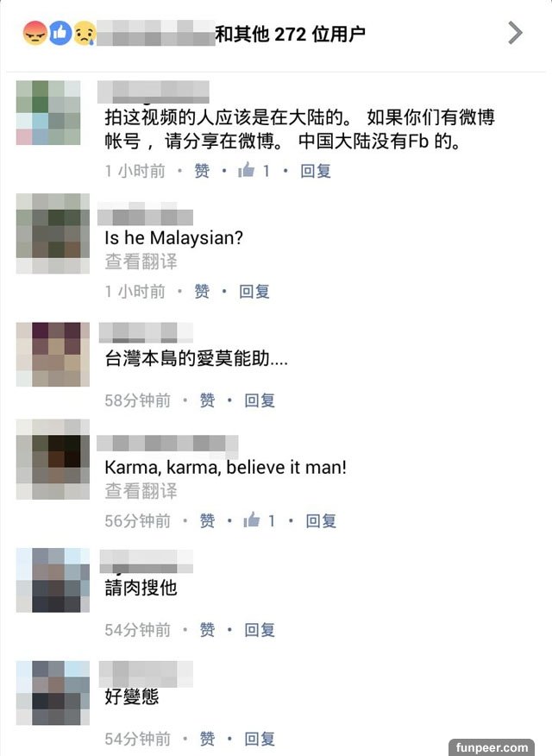Click thumbs-up count icon on Weibo comment

coord(246,170)
